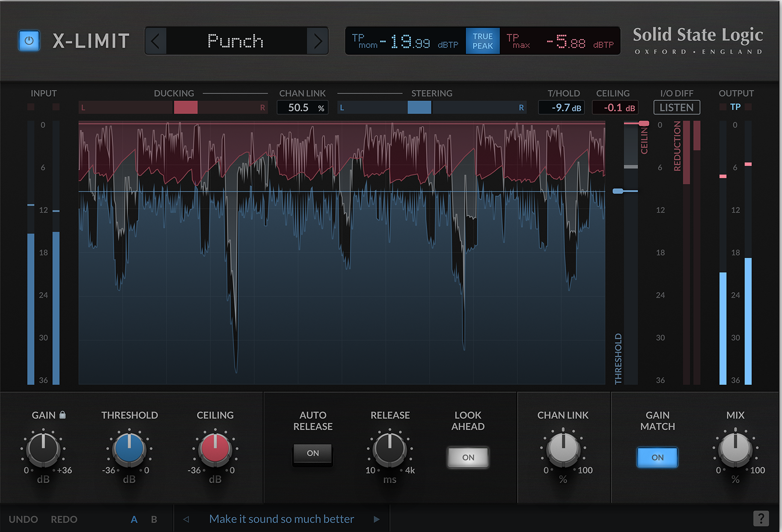Go to the next preset with right chevron
Image resolution: width=782 pixels, height=532 pixels.
[x=318, y=41]
